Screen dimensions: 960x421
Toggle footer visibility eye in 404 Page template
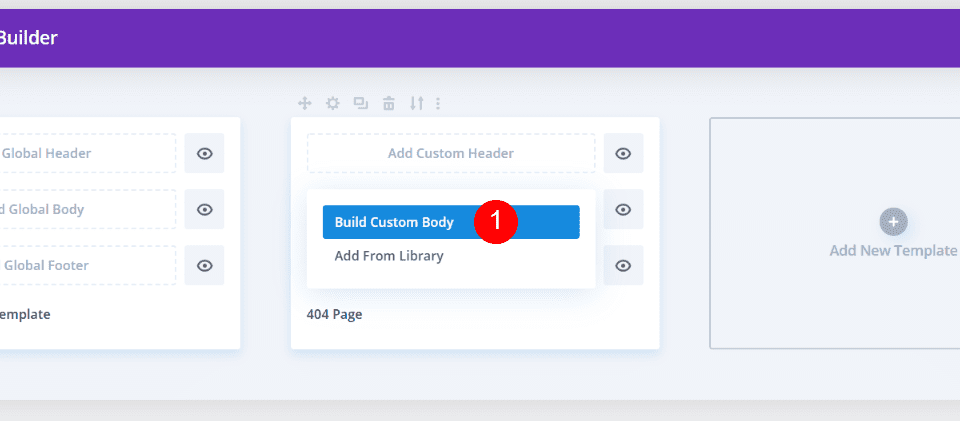pos(623,266)
